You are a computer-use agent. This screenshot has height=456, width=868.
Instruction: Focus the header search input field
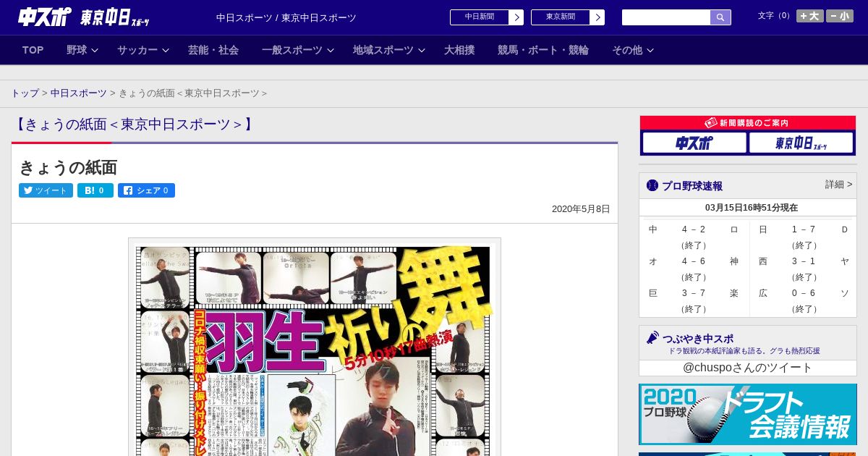click(x=666, y=17)
